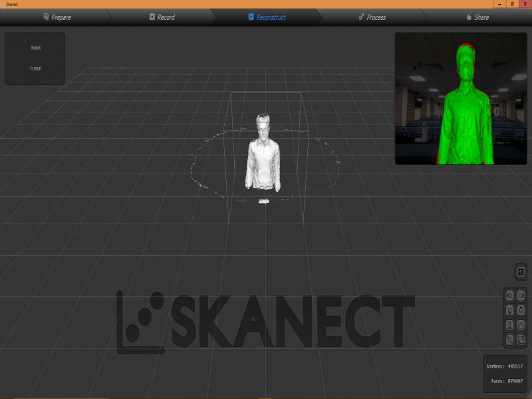Select the down-arrow view icon
The image size is (532, 399).
(x=509, y=310)
